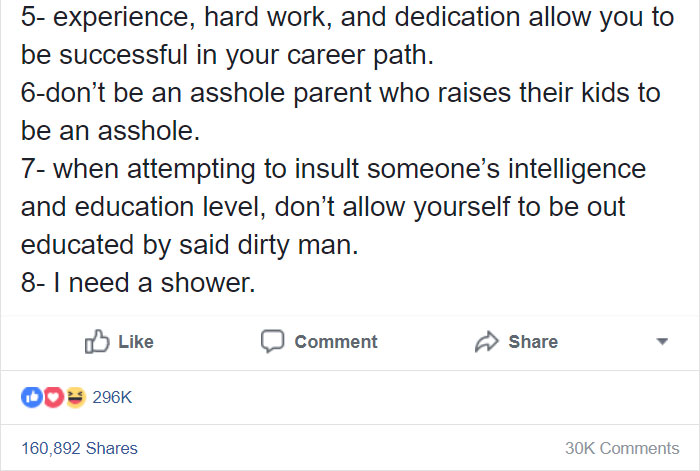Click the "Like" text label
Image resolution: width=700 pixels, height=471 pixels.
point(136,342)
